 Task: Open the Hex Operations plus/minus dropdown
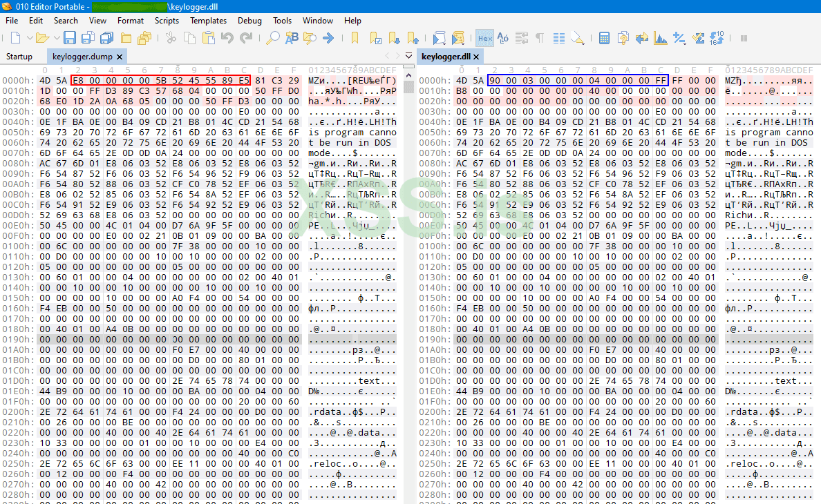(679, 38)
